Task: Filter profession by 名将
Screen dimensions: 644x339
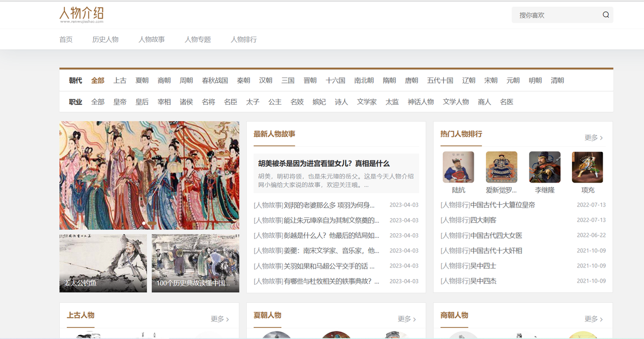Action: (x=208, y=102)
